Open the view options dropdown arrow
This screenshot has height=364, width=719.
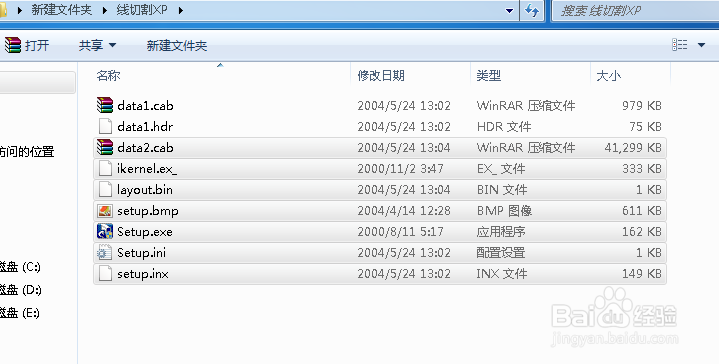pos(701,45)
